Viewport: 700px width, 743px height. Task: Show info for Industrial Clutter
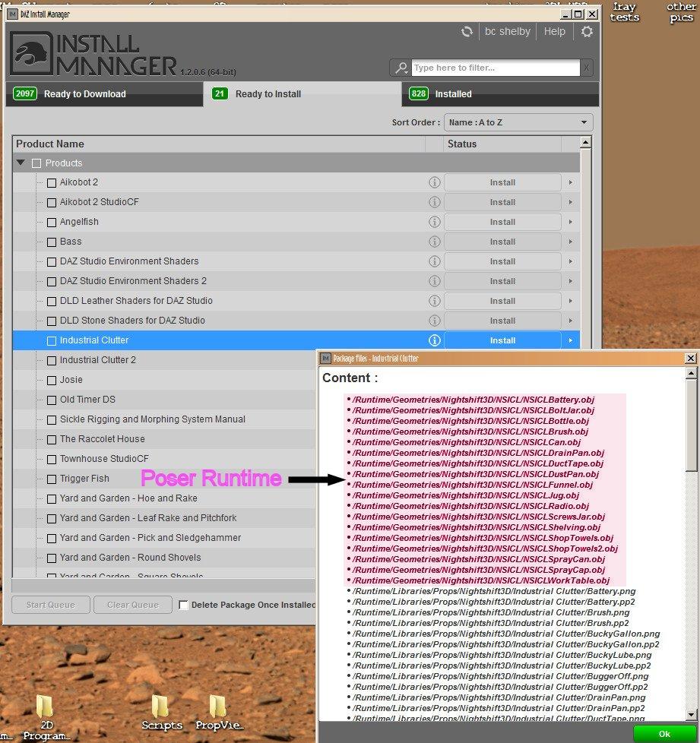[434, 340]
